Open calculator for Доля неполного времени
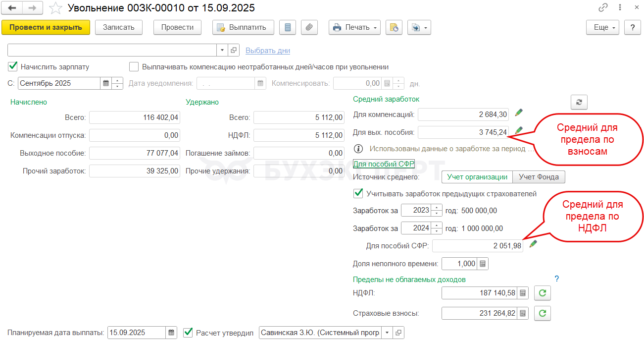Viewport: 644px width, 342px height. (483, 264)
